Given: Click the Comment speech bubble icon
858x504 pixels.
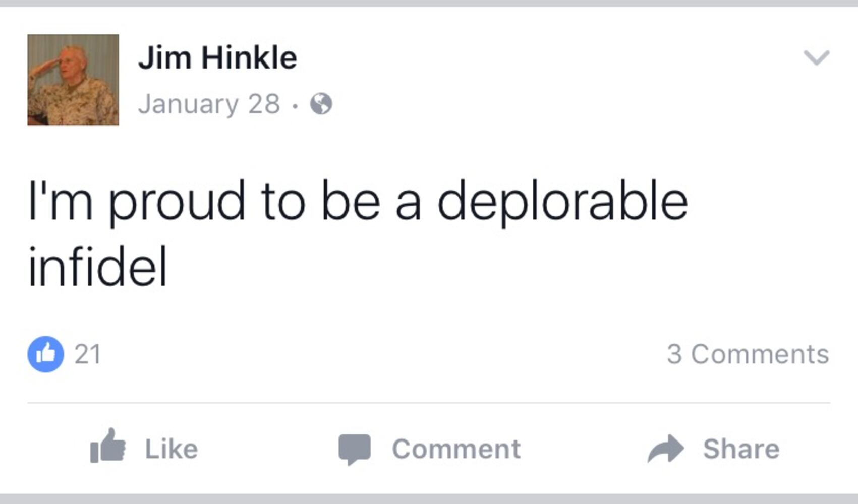Looking at the screenshot, I should pos(354,449).
